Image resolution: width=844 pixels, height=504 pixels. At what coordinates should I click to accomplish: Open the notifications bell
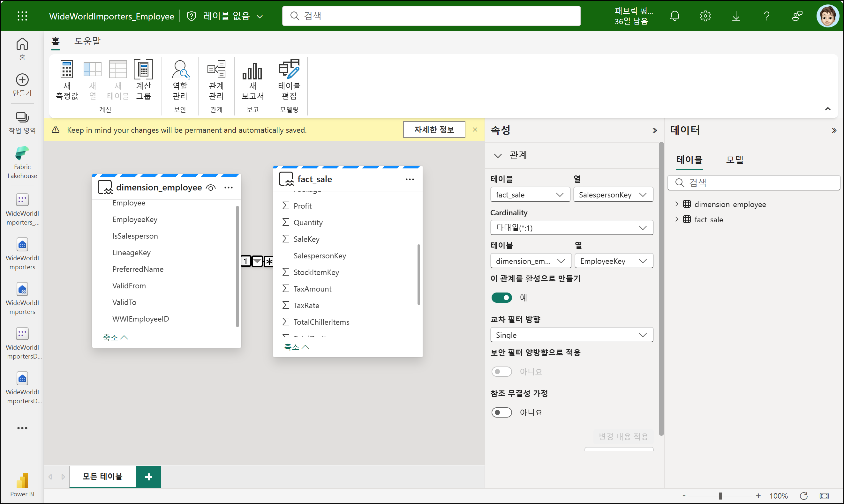pos(674,16)
